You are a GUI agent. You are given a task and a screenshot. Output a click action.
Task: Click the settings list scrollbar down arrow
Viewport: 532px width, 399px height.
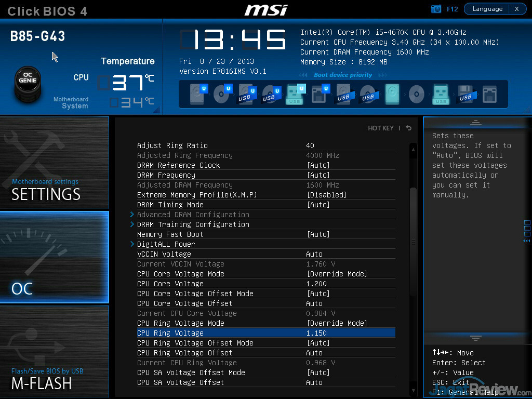pyautogui.click(x=413, y=391)
